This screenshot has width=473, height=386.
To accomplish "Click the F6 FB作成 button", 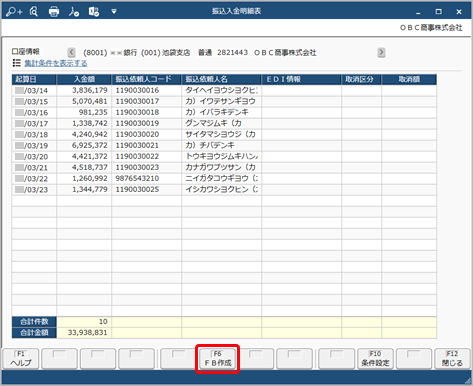I will click(218, 359).
